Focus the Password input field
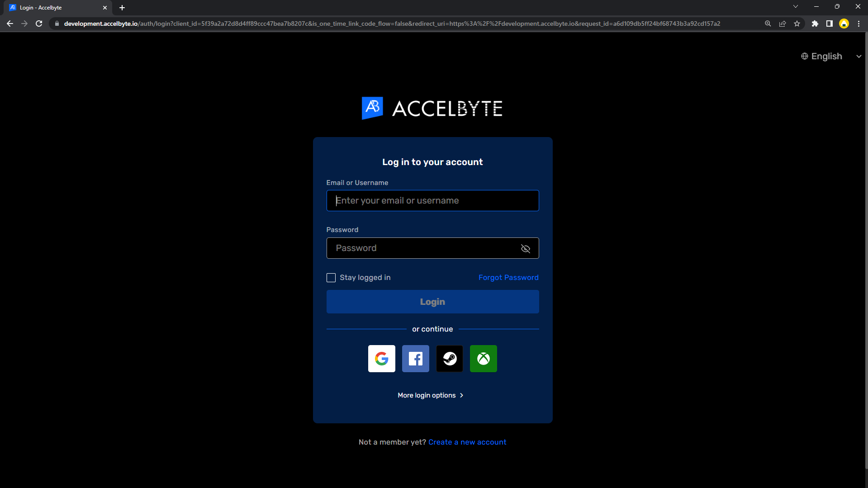Image resolution: width=868 pixels, height=488 pixels. tap(432, 248)
